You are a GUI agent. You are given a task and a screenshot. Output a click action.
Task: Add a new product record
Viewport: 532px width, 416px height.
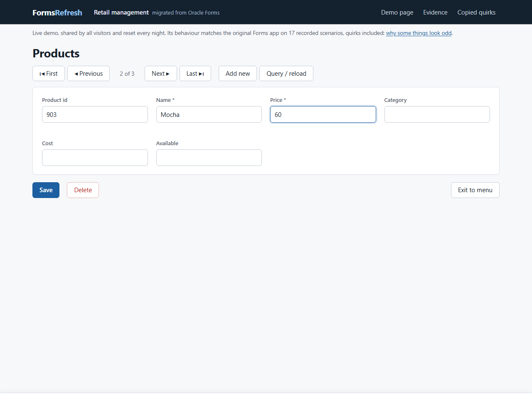click(x=238, y=74)
